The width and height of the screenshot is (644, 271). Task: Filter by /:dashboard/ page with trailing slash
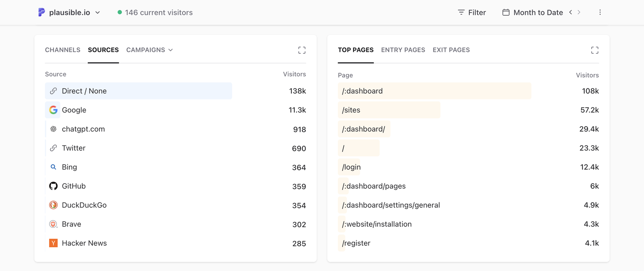pyautogui.click(x=363, y=129)
